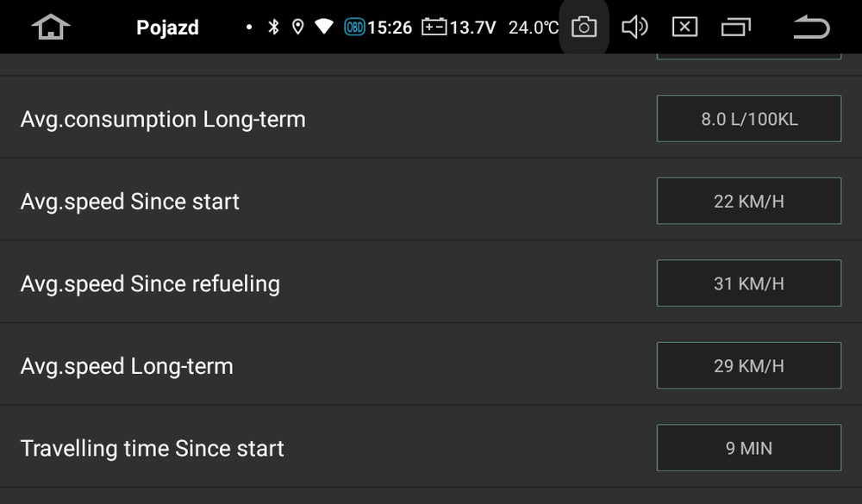Tap the recent apps icon
This screenshot has width=862, height=504.
coord(737,27)
